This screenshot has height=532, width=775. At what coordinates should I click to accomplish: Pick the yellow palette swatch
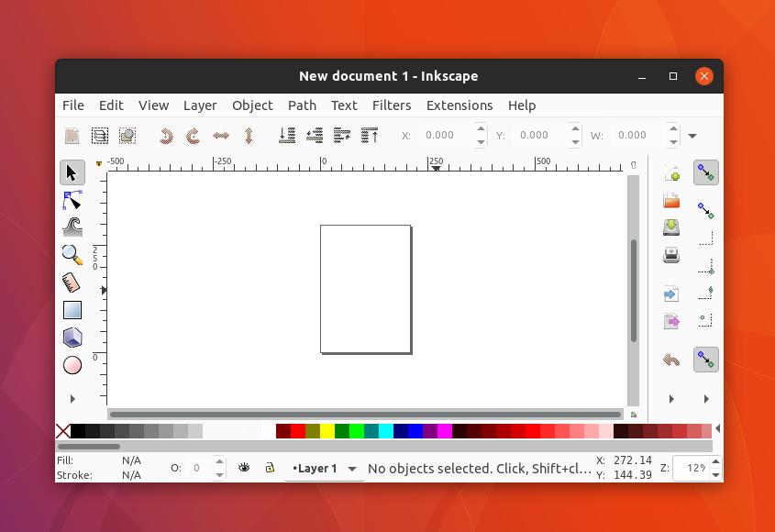327,431
